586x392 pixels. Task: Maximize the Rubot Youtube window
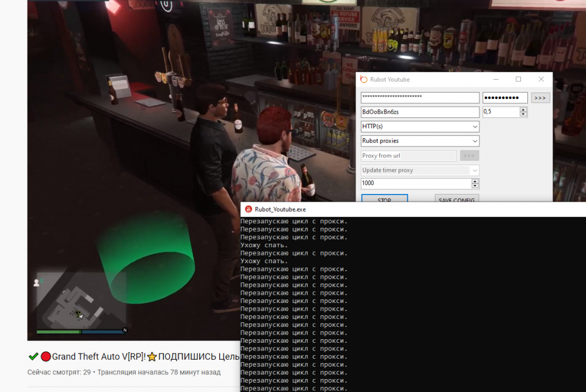point(518,79)
